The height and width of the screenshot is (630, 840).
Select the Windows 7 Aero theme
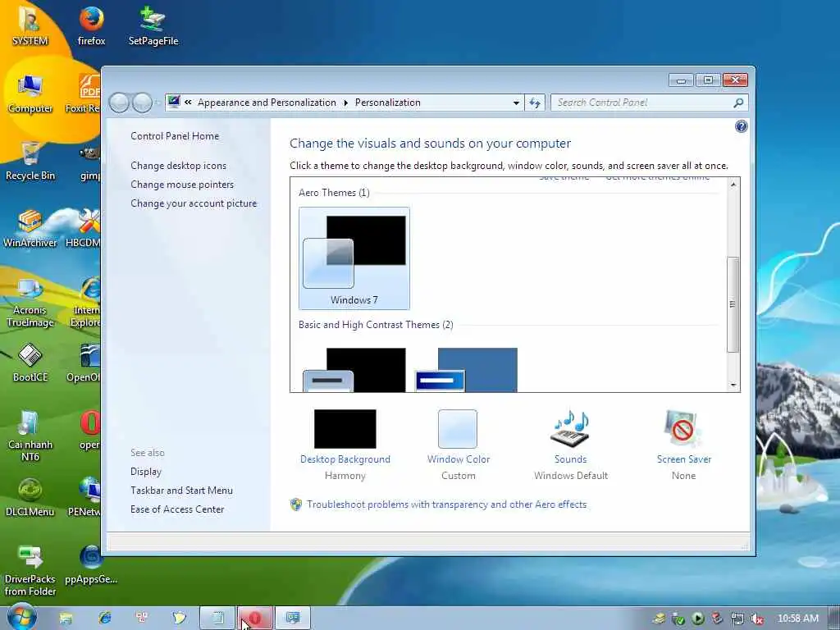point(354,258)
